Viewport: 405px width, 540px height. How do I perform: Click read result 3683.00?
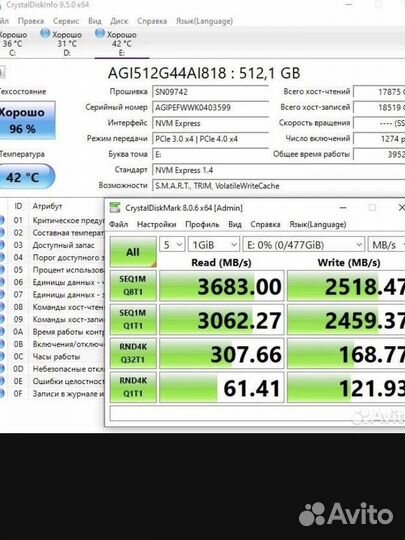point(221,285)
